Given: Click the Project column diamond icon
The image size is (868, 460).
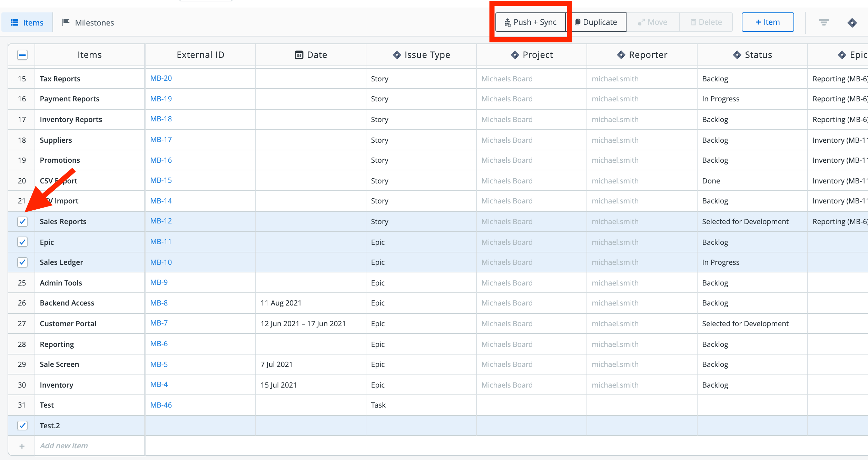Looking at the screenshot, I should pyautogui.click(x=515, y=55).
